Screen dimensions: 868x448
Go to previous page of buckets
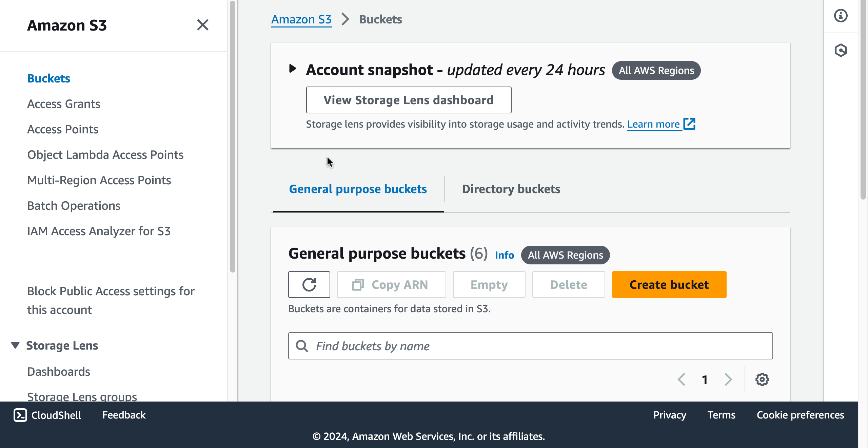tap(682, 379)
